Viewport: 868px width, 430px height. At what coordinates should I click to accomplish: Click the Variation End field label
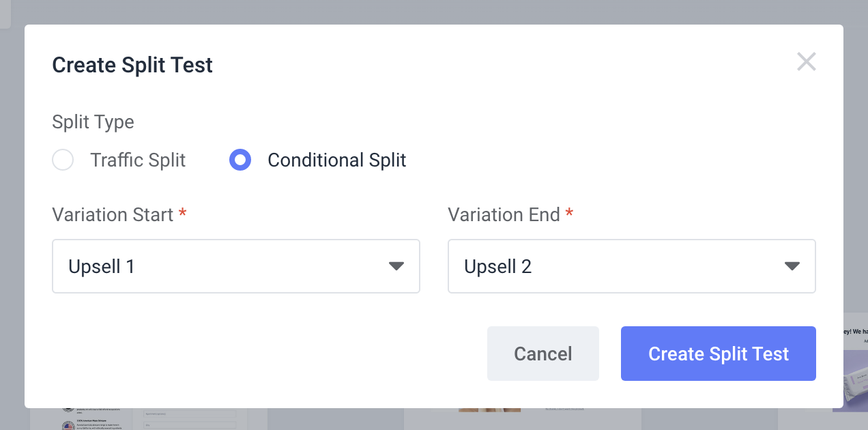tap(504, 215)
